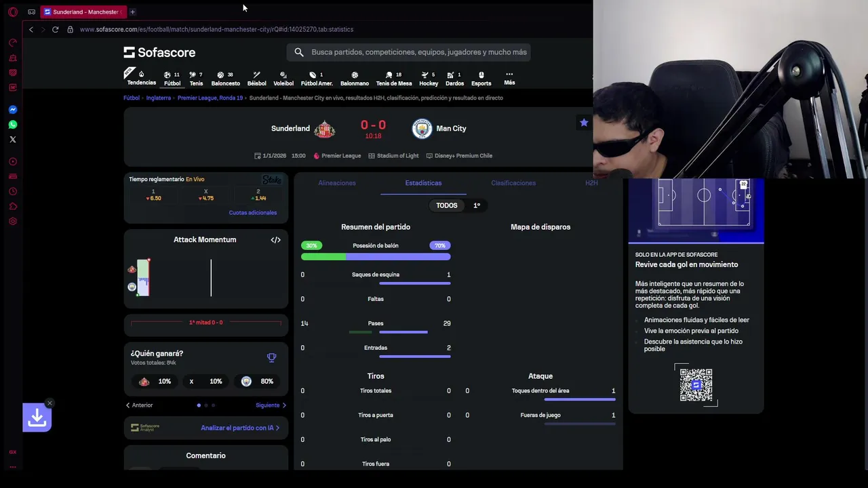The width and height of the screenshot is (868, 488).
Task: Click the Sofascore logo
Action: [159, 52]
